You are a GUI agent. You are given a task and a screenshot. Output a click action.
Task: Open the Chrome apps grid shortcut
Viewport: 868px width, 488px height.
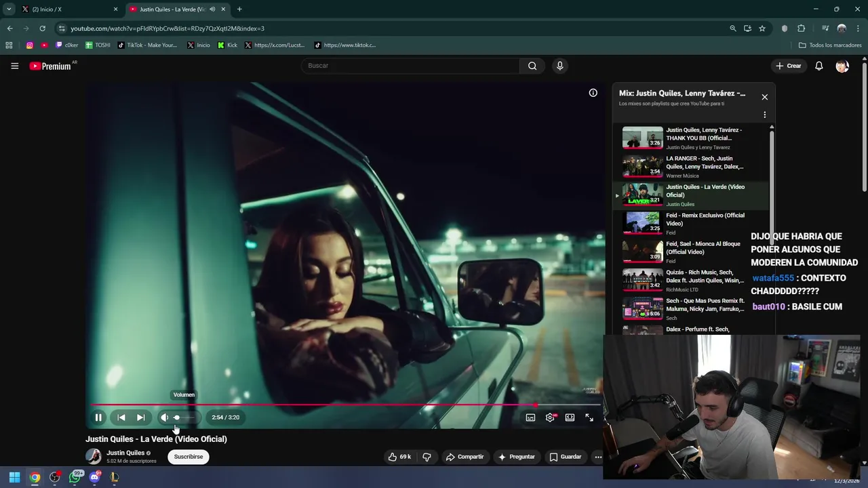point(9,45)
